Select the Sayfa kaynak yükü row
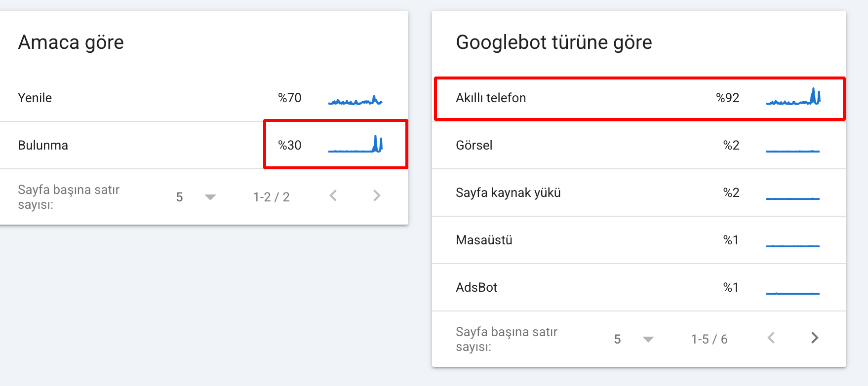 coord(639,193)
